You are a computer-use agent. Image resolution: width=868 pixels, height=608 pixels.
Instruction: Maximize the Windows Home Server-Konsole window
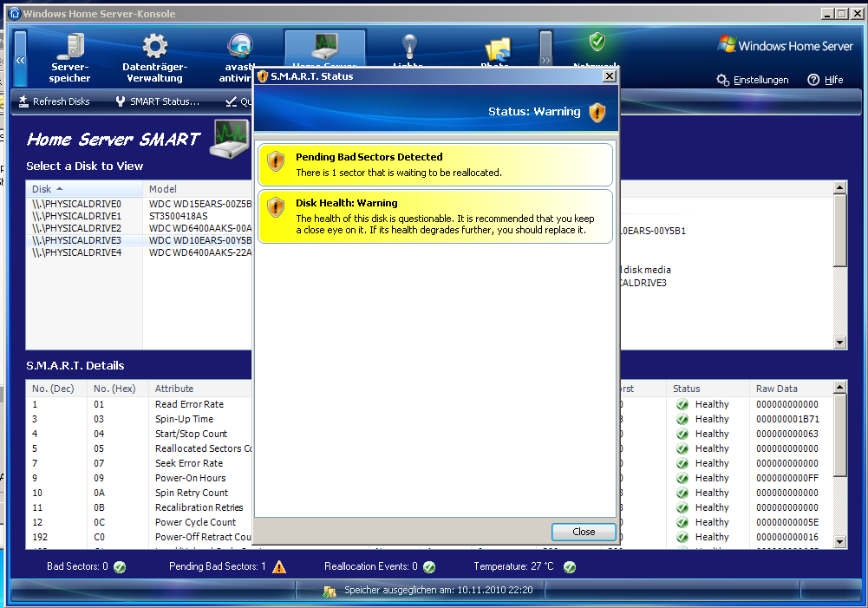pyautogui.click(x=841, y=14)
